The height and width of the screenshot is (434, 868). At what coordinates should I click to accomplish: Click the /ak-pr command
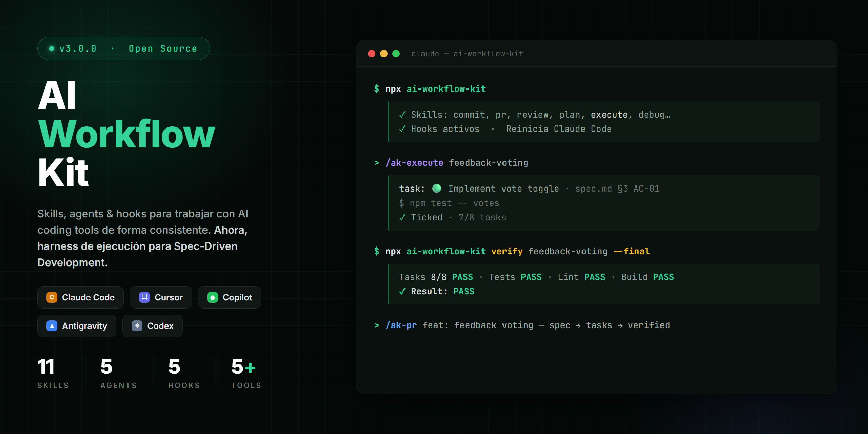[x=401, y=325]
